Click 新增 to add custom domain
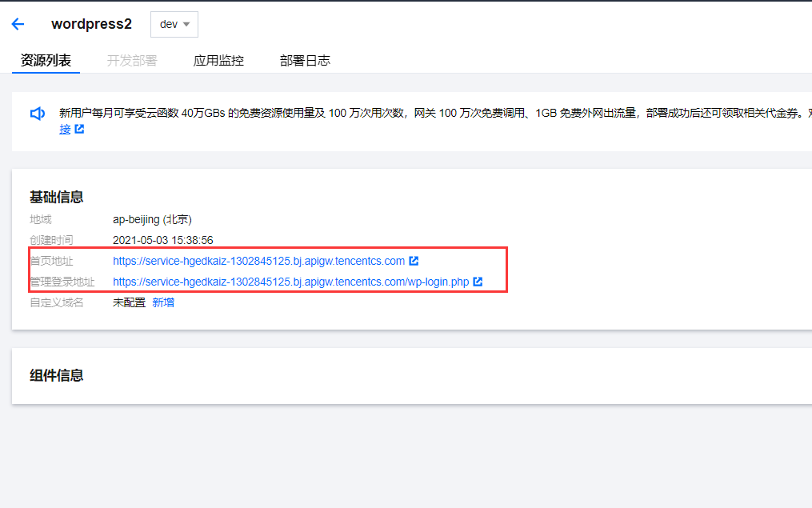Viewport: 812px width, 508px height. tap(163, 302)
